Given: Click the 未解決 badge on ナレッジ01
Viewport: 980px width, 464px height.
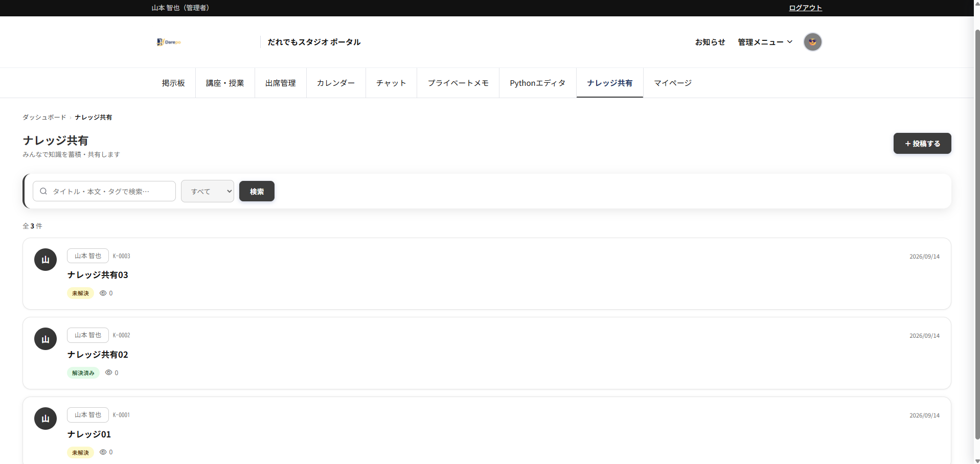Looking at the screenshot, I should (x=80, y=453).
